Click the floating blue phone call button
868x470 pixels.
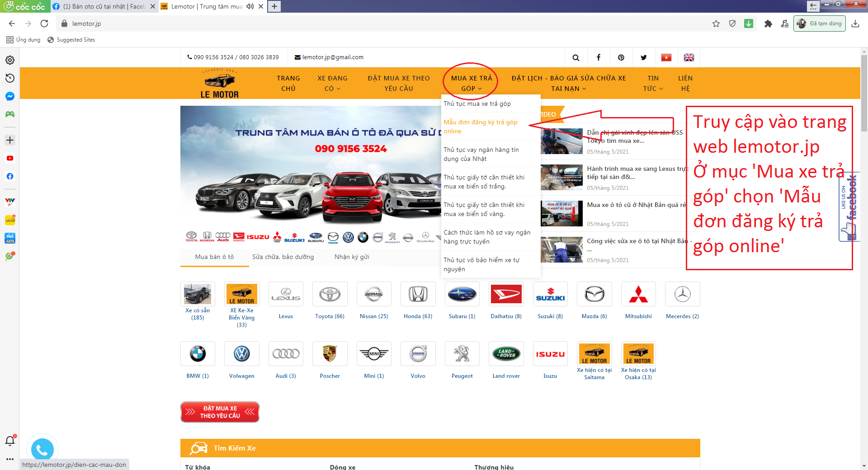click(42, 450)
